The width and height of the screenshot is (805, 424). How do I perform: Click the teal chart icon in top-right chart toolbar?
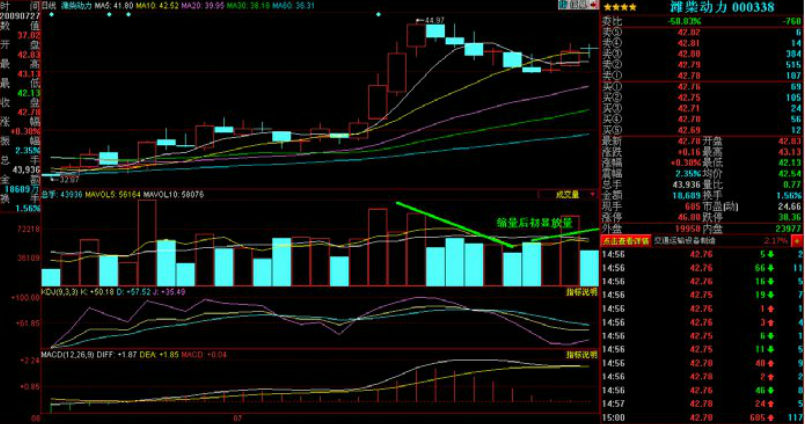point(564,5)
